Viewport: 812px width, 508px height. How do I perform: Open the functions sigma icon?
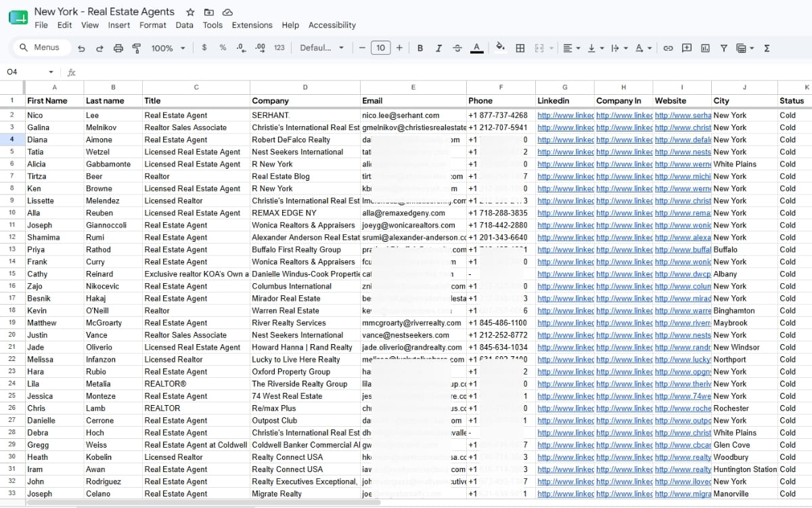[767, 48]
